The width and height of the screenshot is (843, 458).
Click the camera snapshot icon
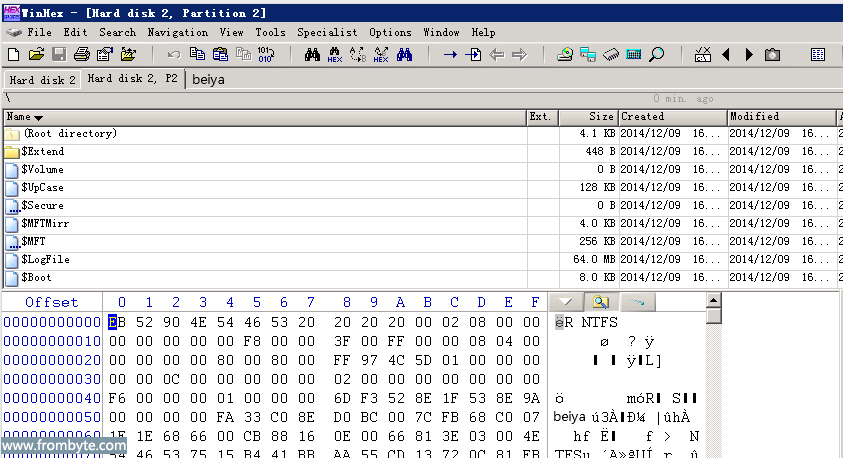click(x=772, y=54)
